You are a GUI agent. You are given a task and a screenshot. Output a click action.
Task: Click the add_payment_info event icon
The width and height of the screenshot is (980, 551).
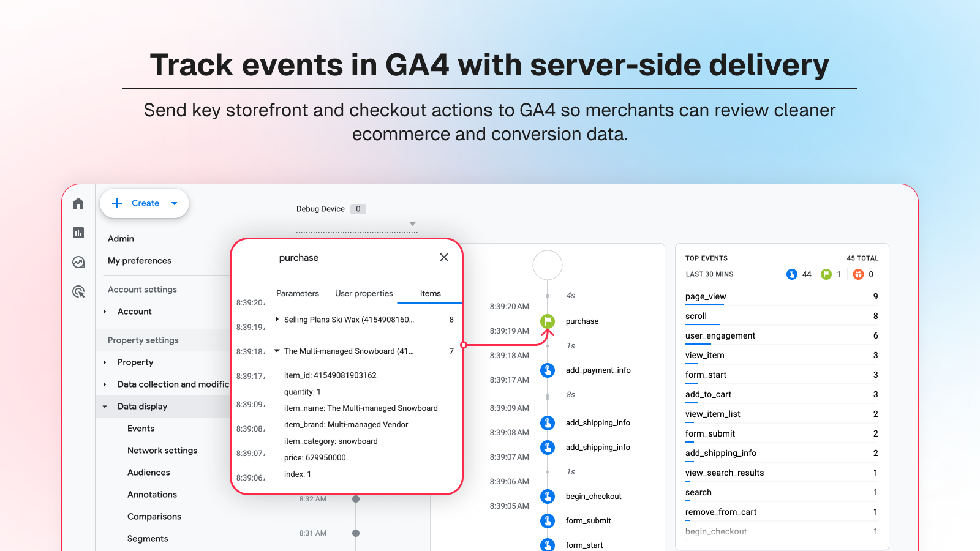548,370
